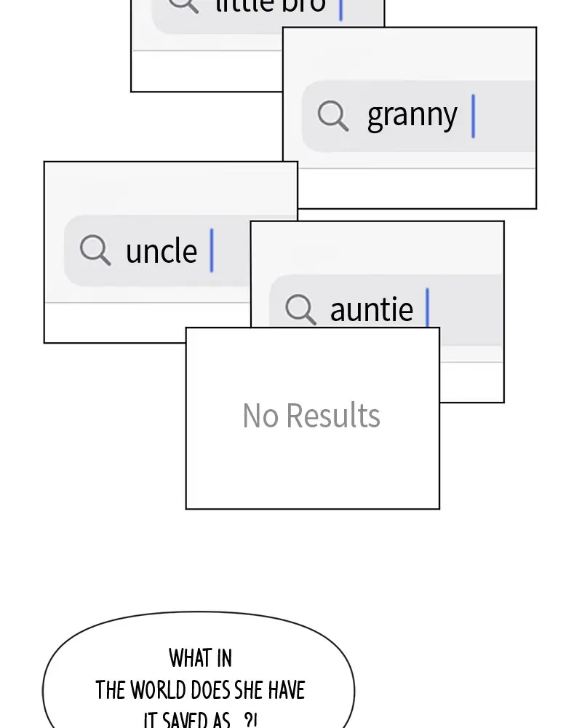Click the blue text cursor after "little bro"

[340, 9]
